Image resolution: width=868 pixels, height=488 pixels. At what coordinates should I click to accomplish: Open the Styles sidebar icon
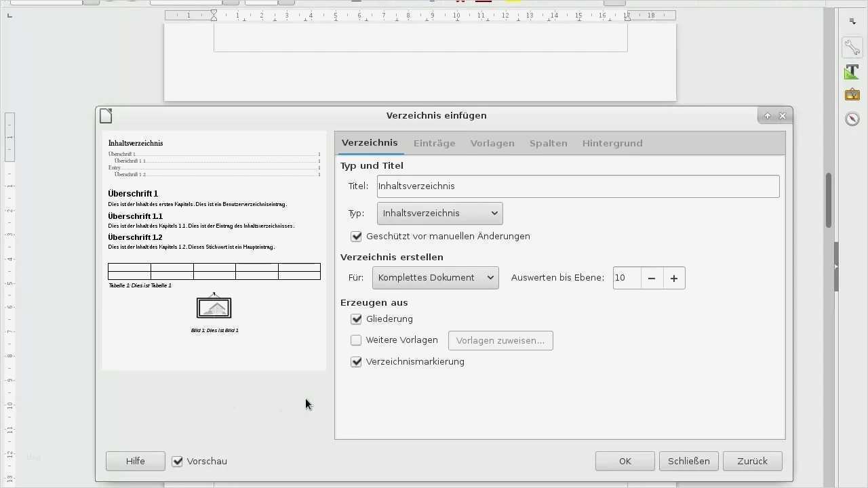pyautogui.click(x=852, y=71)
